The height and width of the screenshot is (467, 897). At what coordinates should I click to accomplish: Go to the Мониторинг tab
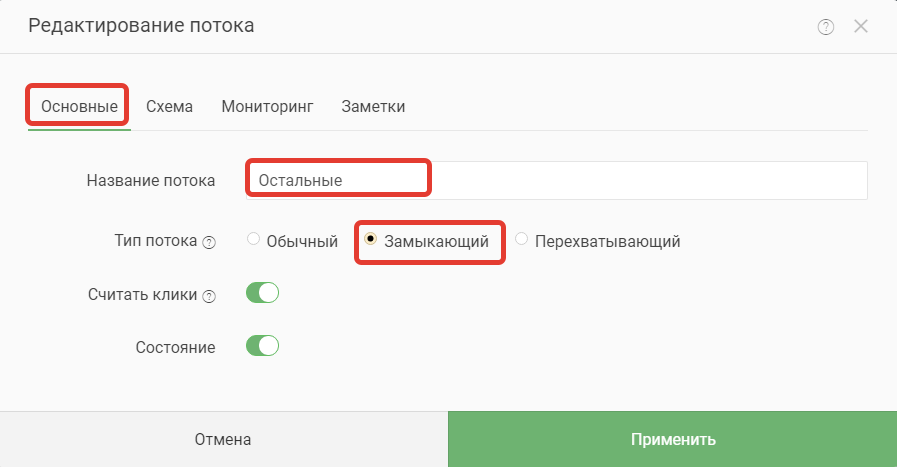coord(267,106)
